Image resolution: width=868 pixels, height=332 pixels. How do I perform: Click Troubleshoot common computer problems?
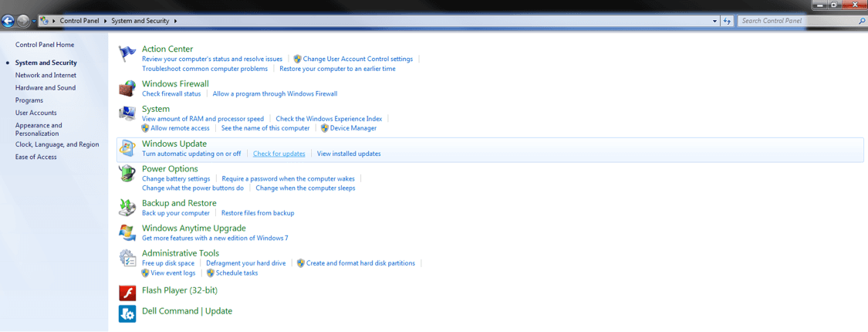click(204, 69)
